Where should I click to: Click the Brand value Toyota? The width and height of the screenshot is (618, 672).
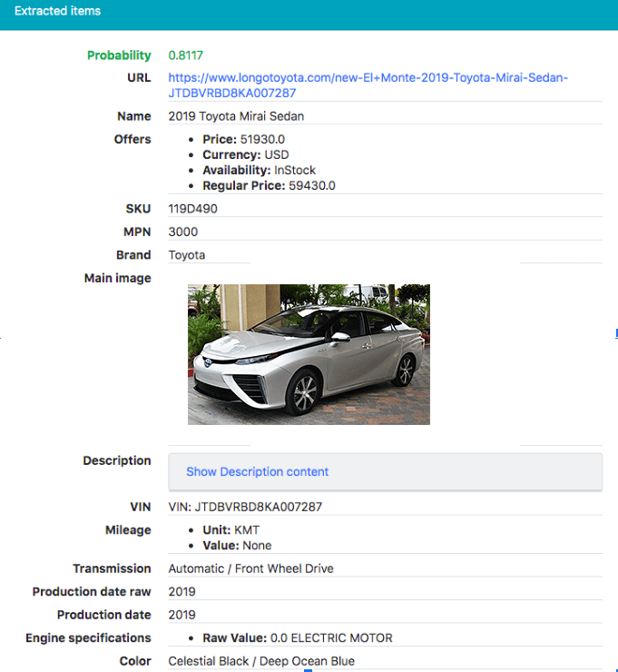click(187, 255)
